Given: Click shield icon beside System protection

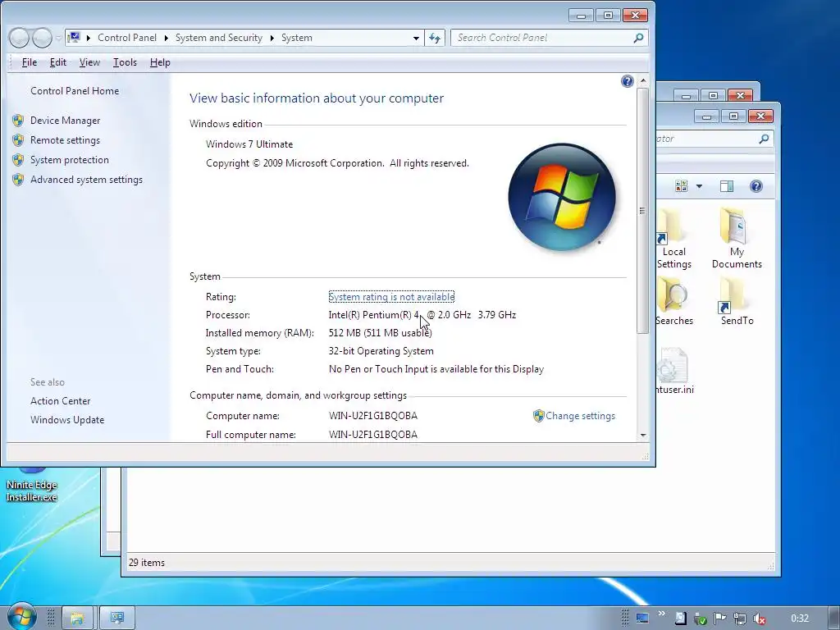Looking at the screenshot, I should pyautogui.click(x=18, y=160).
